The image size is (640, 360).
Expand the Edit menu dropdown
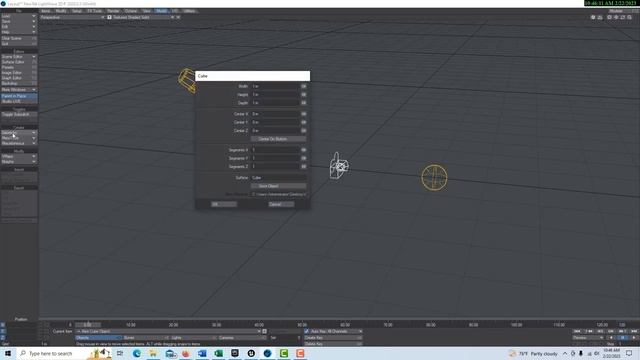(19, 27)
